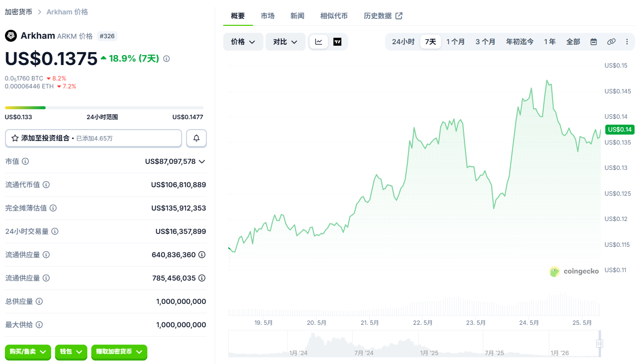Select 全部 time range

click(573, 42)
